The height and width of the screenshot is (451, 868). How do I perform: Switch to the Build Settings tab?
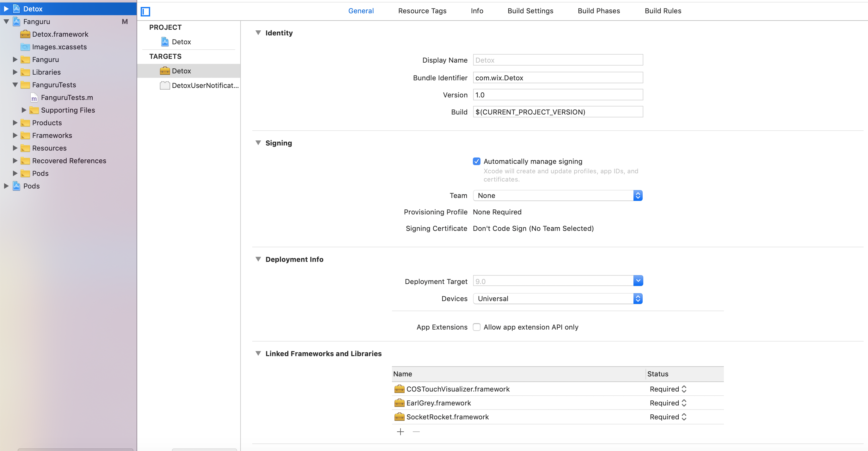coord(530,11)
